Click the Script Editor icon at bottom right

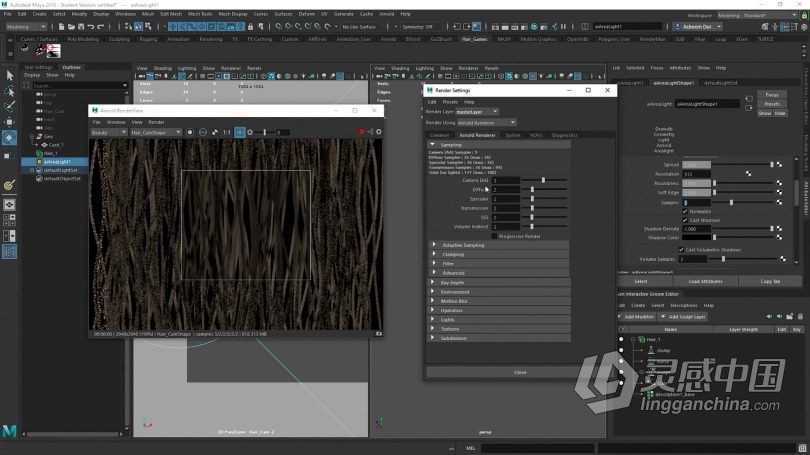(x=802, y=448)
